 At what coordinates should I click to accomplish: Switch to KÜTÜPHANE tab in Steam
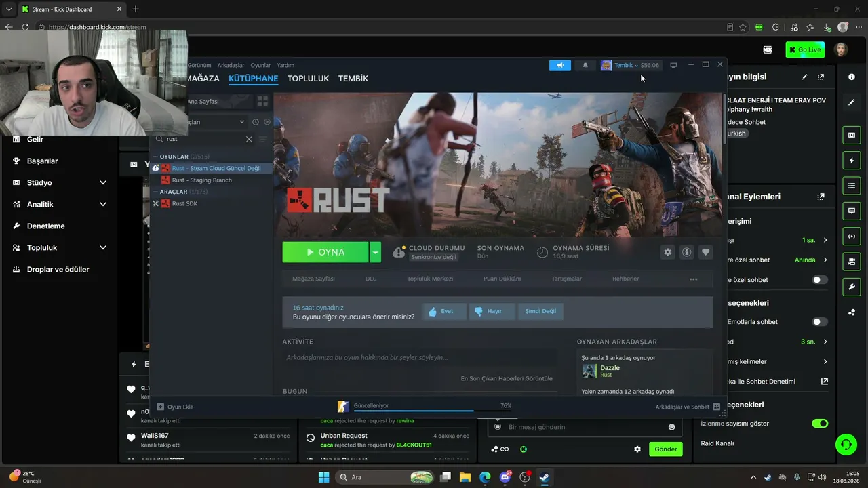click(254, 79)
